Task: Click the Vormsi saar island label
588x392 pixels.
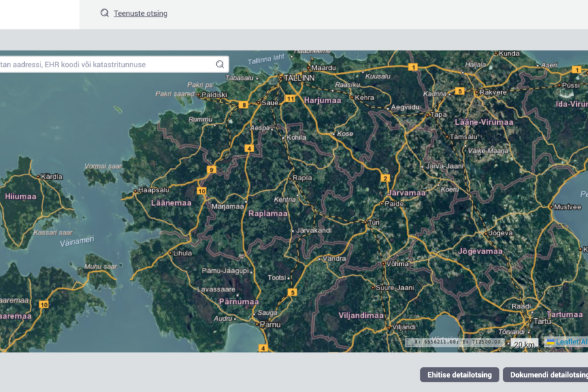Action: 103,166
